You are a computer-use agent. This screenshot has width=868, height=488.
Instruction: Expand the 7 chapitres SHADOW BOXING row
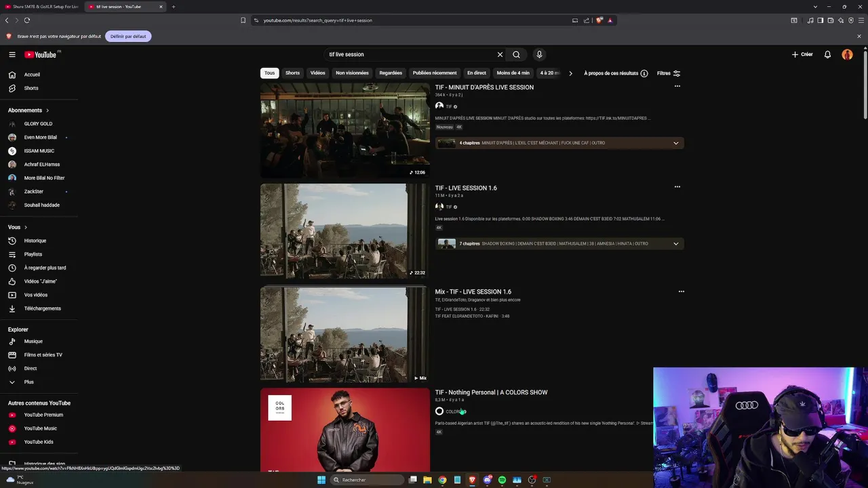(559, 243)
